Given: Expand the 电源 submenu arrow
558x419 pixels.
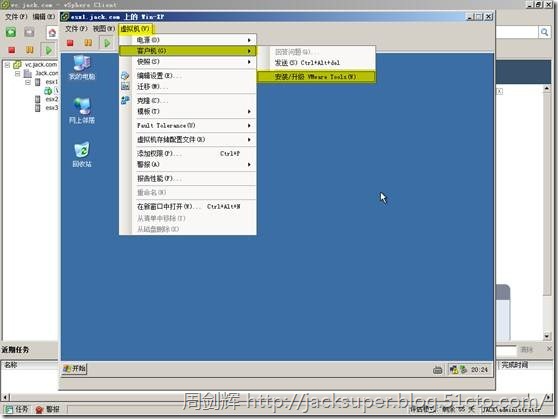Looking at the screenshot, I should point(249,40).
